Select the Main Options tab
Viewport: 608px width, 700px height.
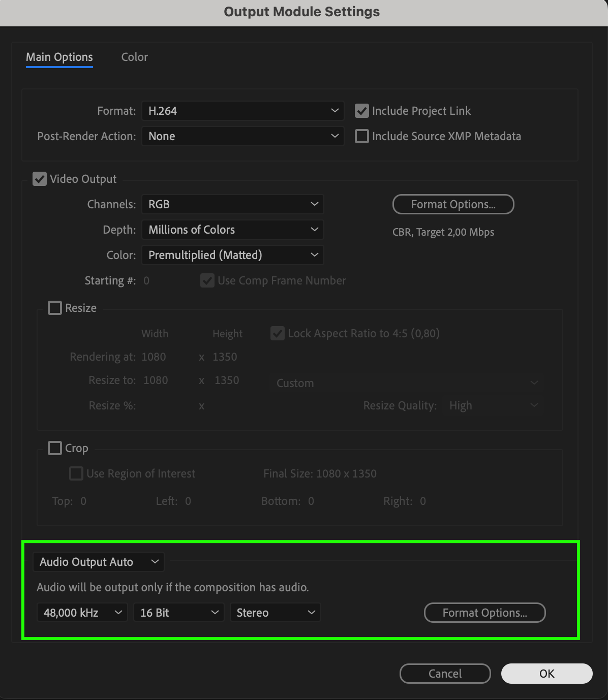(59, 57)
